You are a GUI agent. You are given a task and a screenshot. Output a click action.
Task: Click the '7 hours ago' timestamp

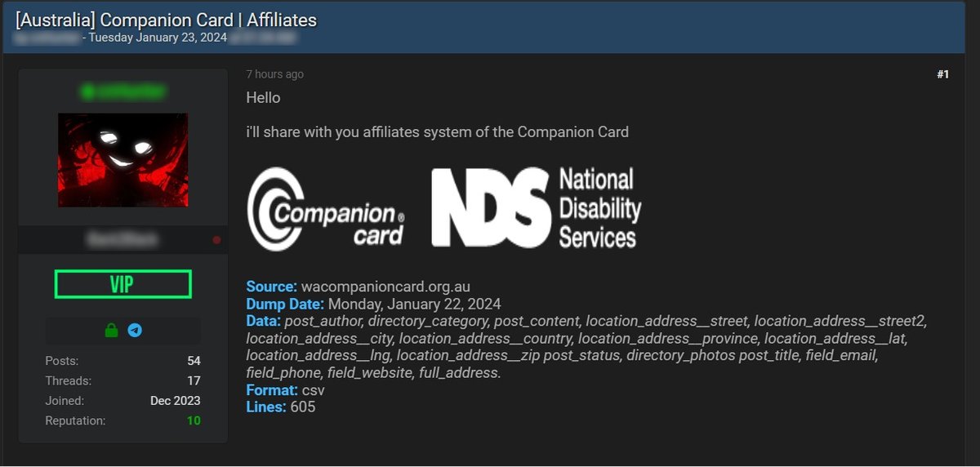pos(275,74)
